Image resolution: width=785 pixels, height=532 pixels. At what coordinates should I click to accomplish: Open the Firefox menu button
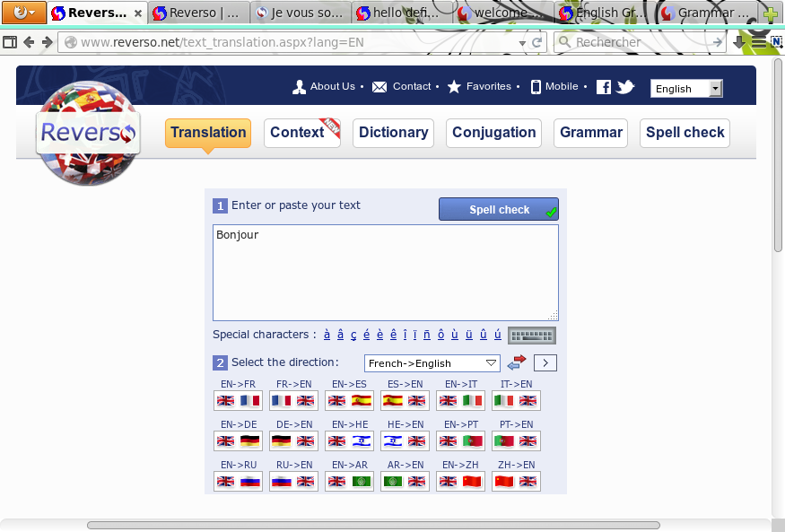pyautogui.click(x=24, y=12)
